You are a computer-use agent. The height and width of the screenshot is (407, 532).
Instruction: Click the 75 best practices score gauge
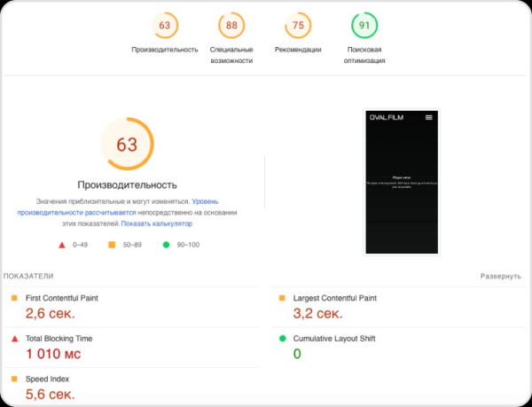pyautogui.click(x=298, y=26)
